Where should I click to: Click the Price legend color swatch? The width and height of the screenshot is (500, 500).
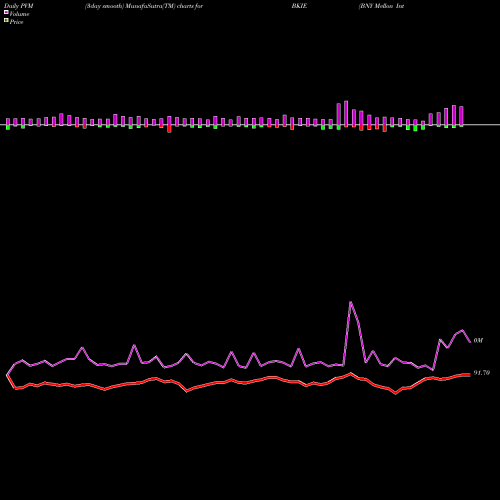pos(6,21)
